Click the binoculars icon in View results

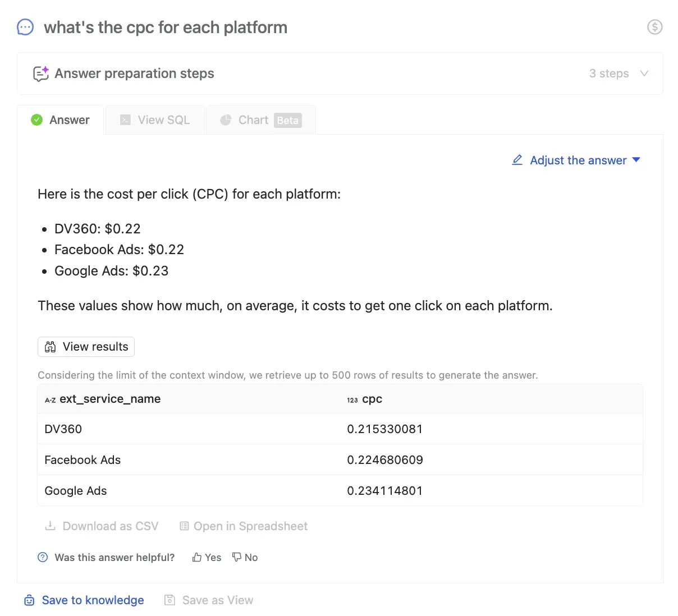click(51, 347)
